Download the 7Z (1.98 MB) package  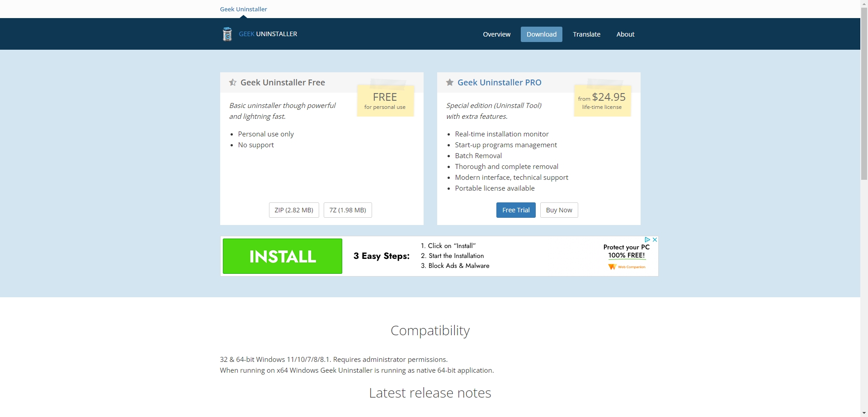(348, 210)
